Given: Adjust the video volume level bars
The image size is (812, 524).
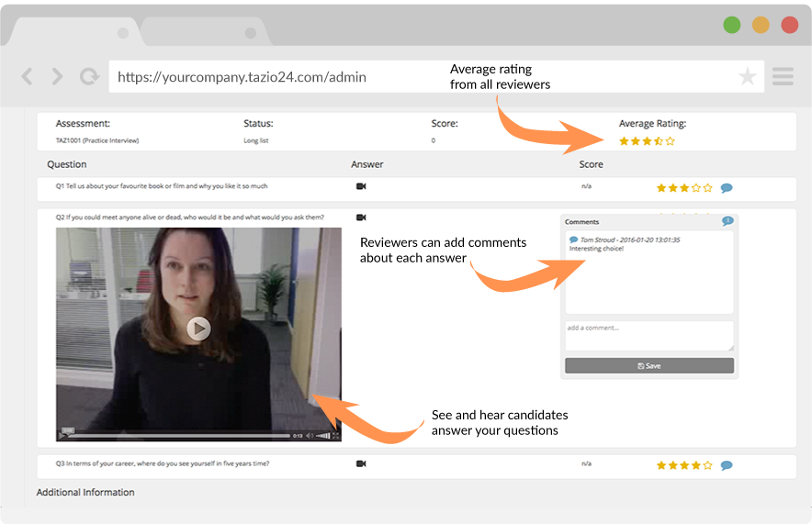Looking at the screenshot, I should click(x=323, y=436).
